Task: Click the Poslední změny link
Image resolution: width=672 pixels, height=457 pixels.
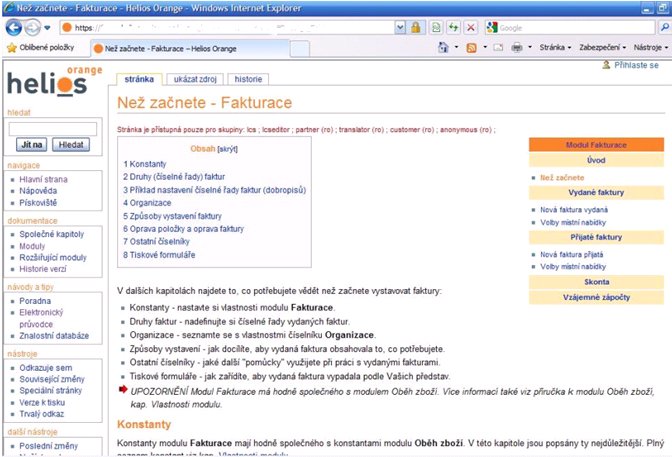Action: 48,446
